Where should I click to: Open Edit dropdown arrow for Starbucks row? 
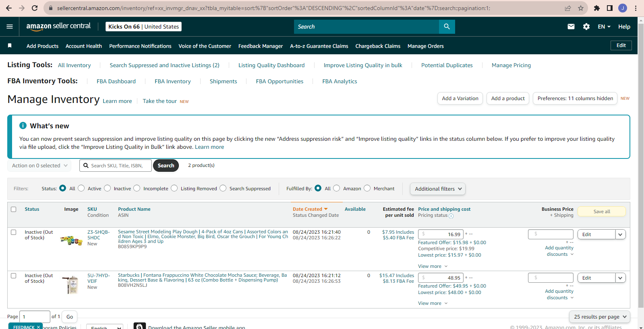point(621,278)
